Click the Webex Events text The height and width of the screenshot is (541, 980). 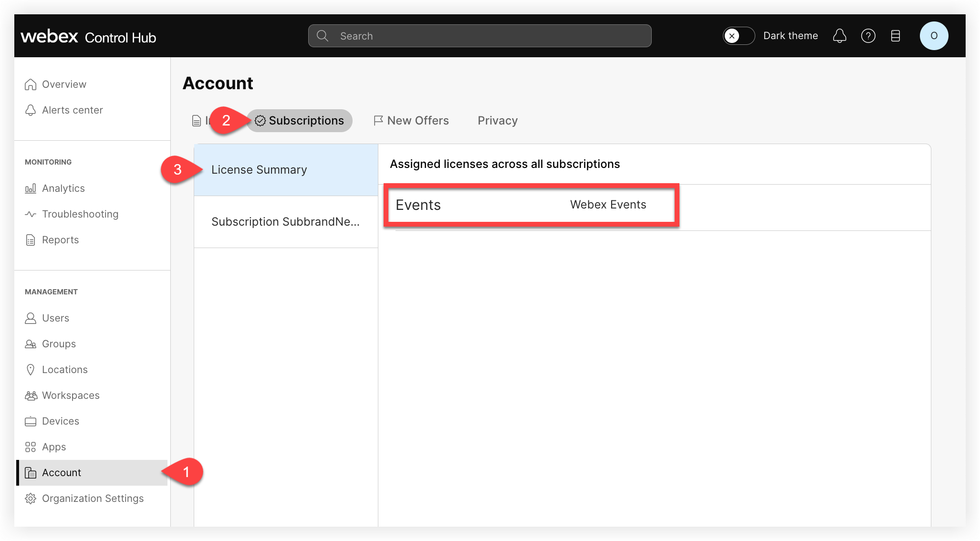[x=608, y=205]
